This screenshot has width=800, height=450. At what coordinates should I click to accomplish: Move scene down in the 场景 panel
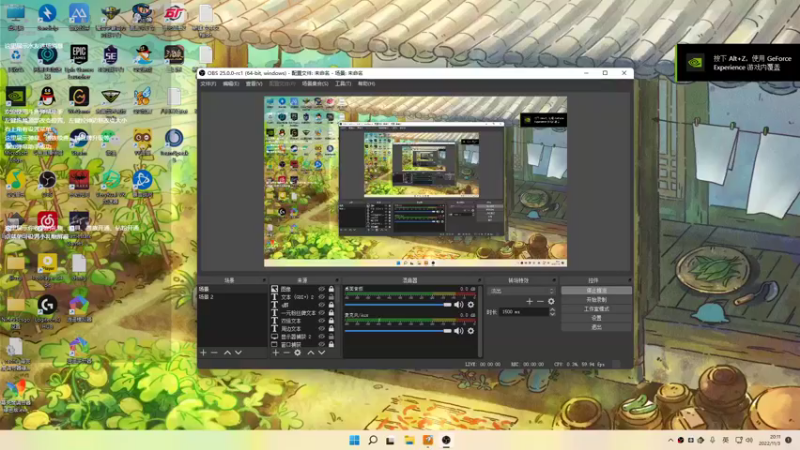238,353
